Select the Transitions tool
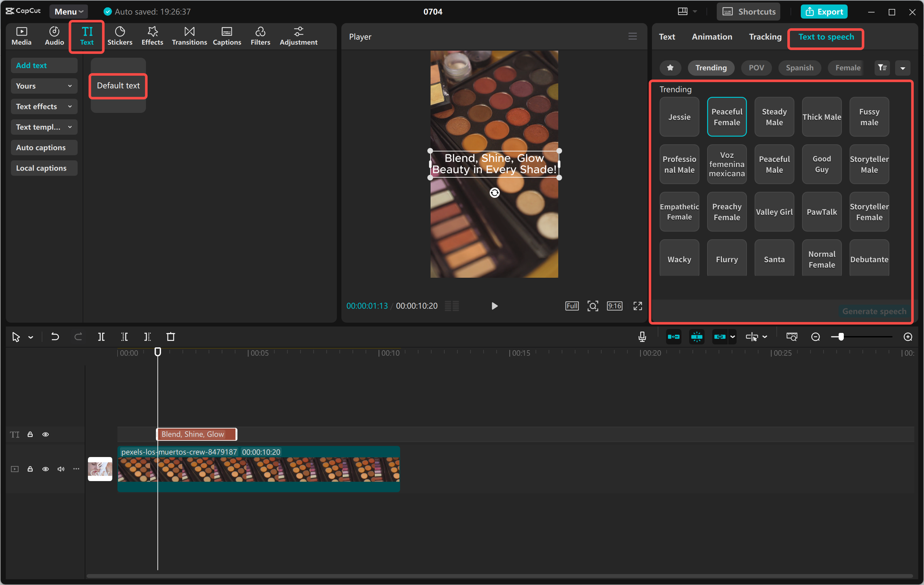This screenshot has width=924, height=585. coord(189,36)
